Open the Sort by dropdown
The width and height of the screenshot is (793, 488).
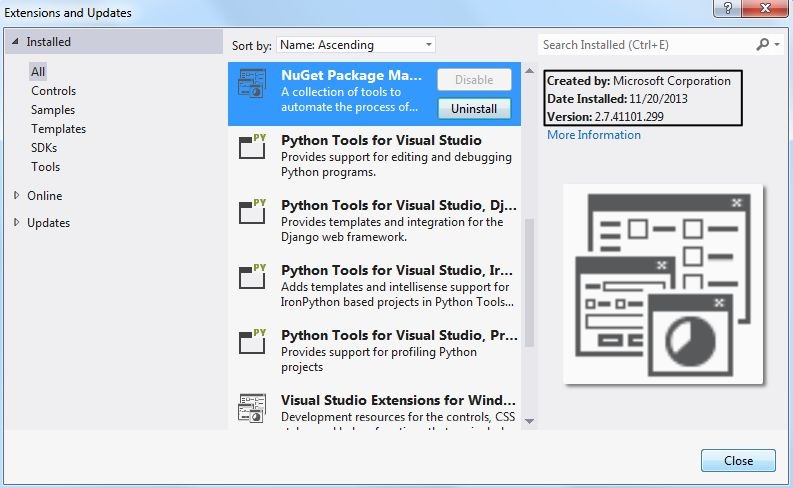(x=356, y=45)
